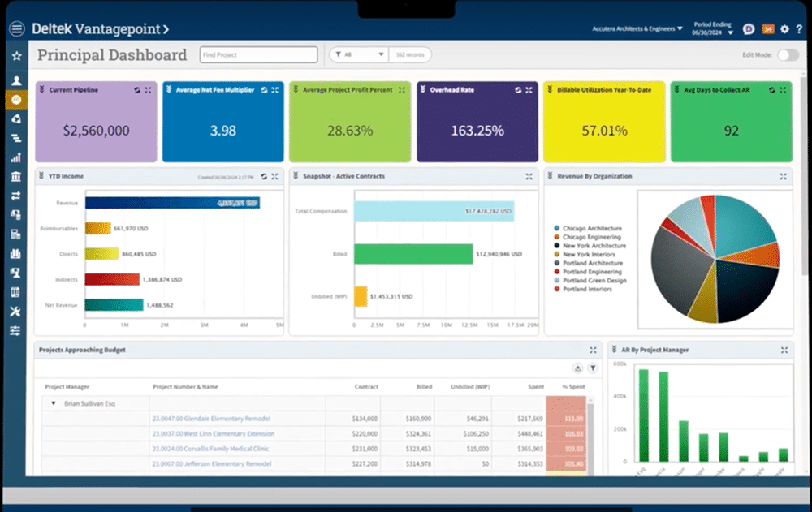Maximize the Current Pipeline card
The width and height of the screenshot is (812, 512).
(148, 90)
